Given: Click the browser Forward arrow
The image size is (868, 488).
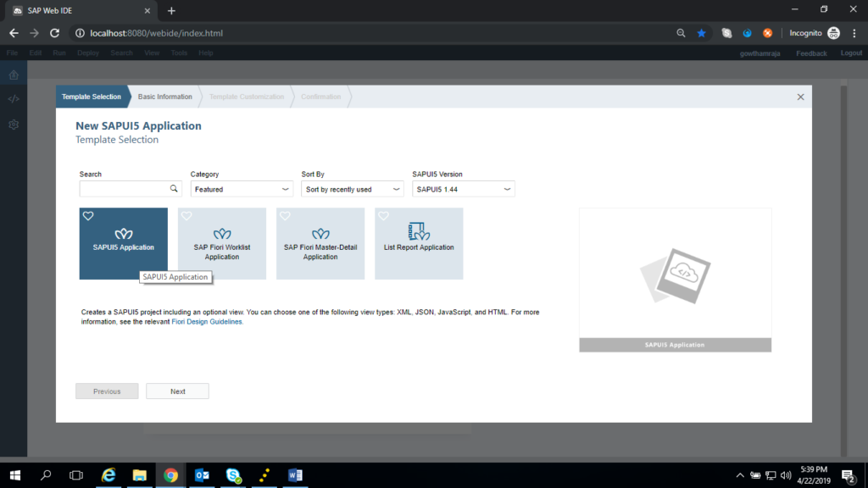Looking at the screenshot, I should (x=34, y=33).
